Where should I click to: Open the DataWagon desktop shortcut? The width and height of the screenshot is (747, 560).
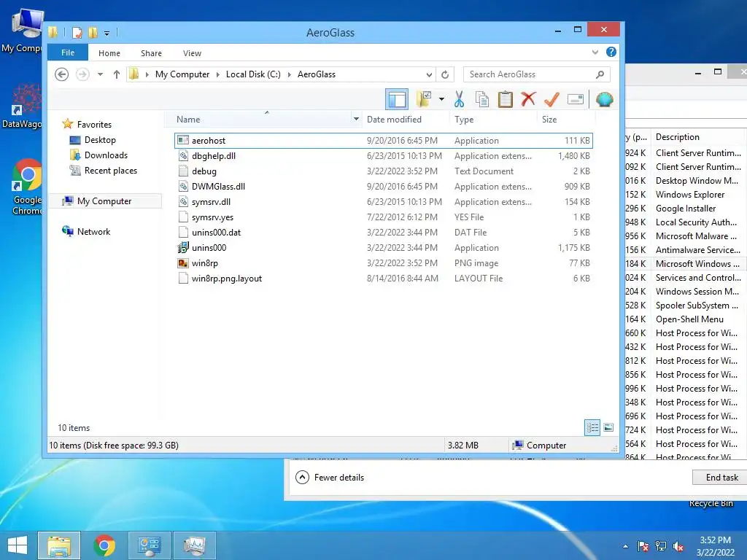tap(22, 106)
